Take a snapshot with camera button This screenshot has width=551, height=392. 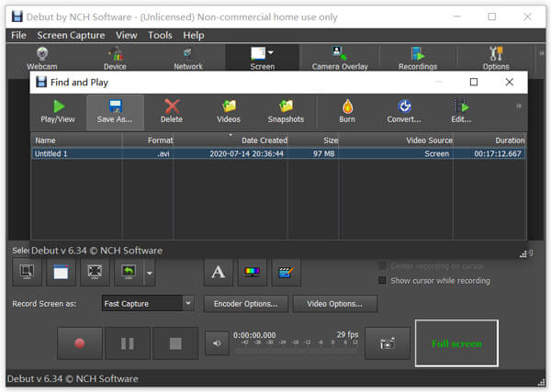point(388,343)
